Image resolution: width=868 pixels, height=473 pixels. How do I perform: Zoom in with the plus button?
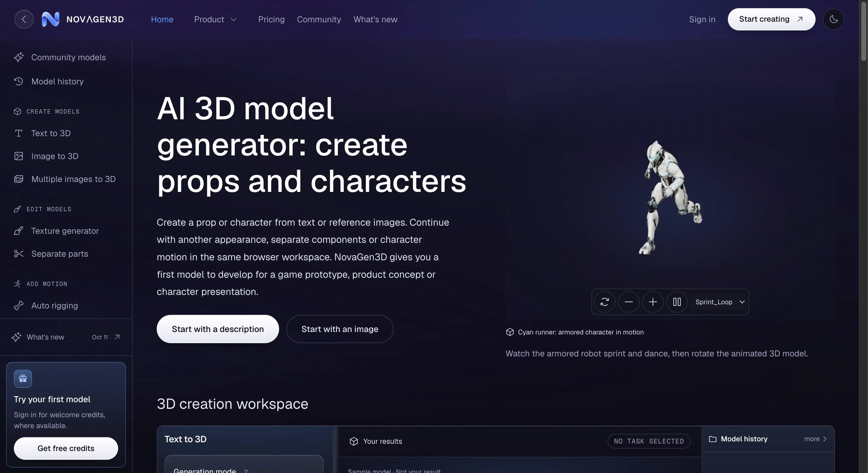(653, 302)
